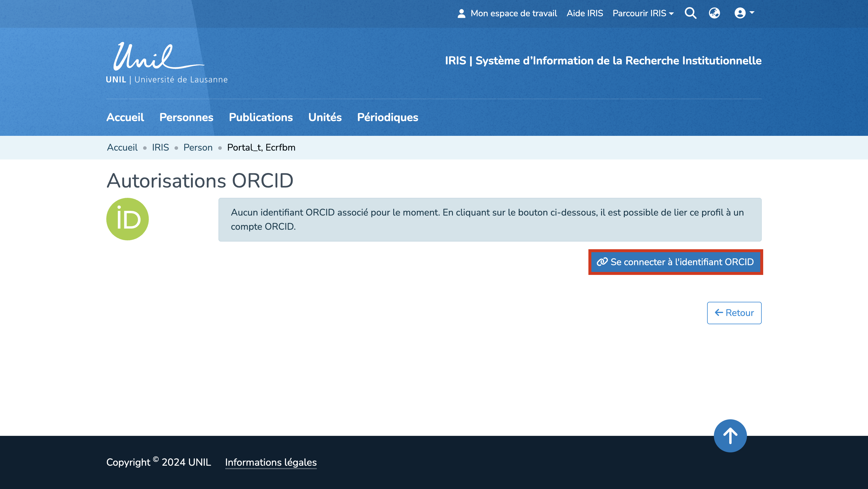The height and width of the screenshot is (489, 868).
Task: Click the UNIL Université de Lausanne logo
Action: click(167, 63)
